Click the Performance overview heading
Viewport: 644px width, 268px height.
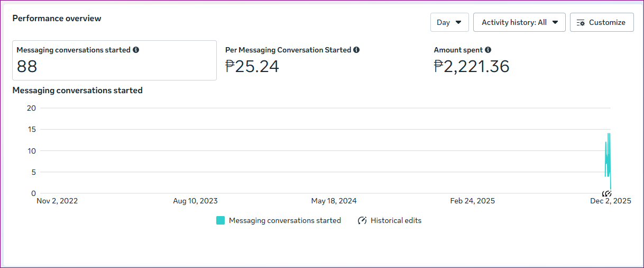pos(57,19)
